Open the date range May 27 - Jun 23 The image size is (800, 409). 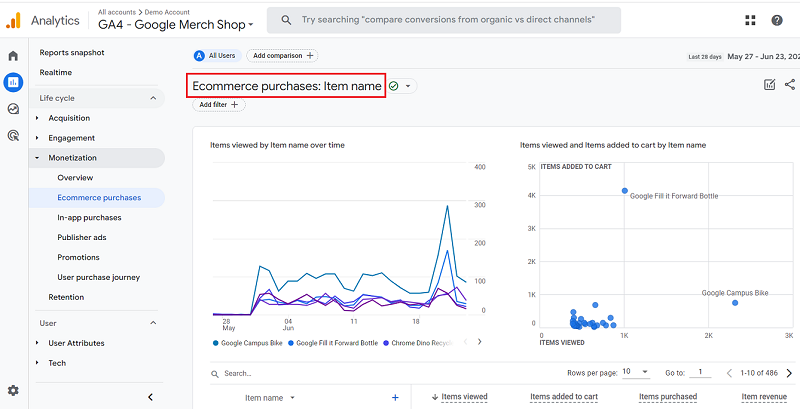(x=763, y=56)
